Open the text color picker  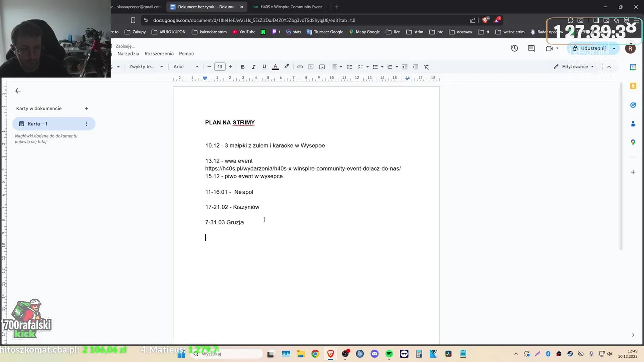pos(275,67)
